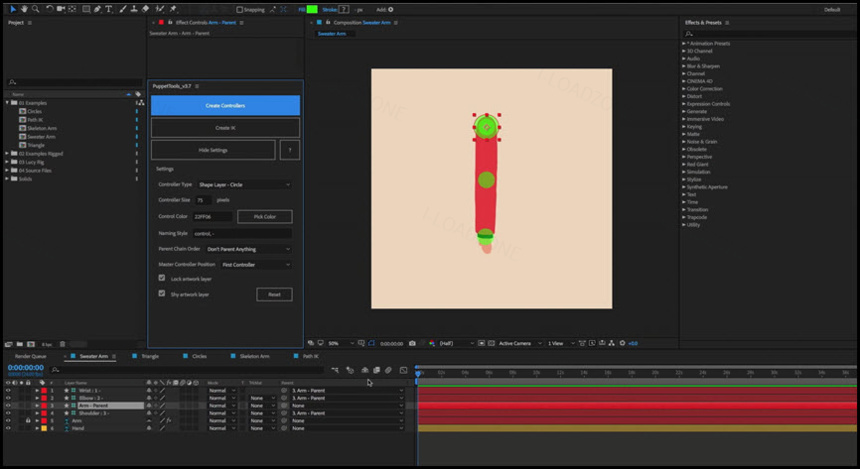Hide the Elbow layer eye toggle
Viewport: 860px width, 469px height.
(x=8, y=398)
